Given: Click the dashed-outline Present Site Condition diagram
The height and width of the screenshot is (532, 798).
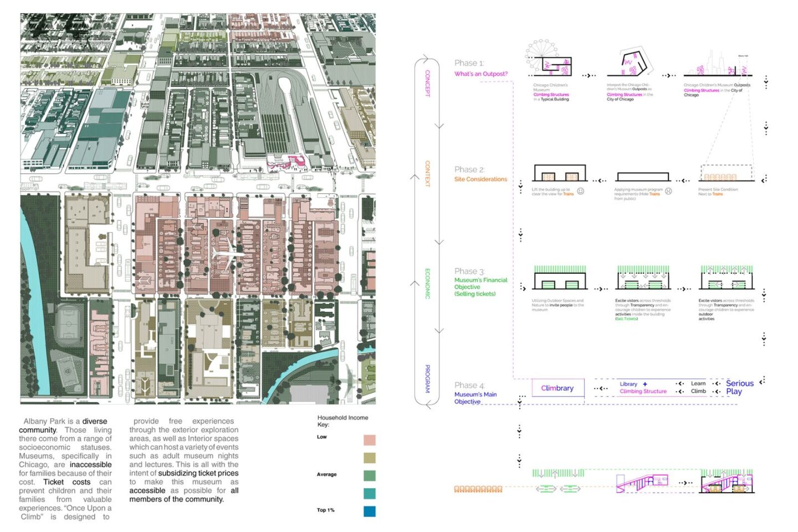Looking at the screenshot, I should tap(728, 173).
